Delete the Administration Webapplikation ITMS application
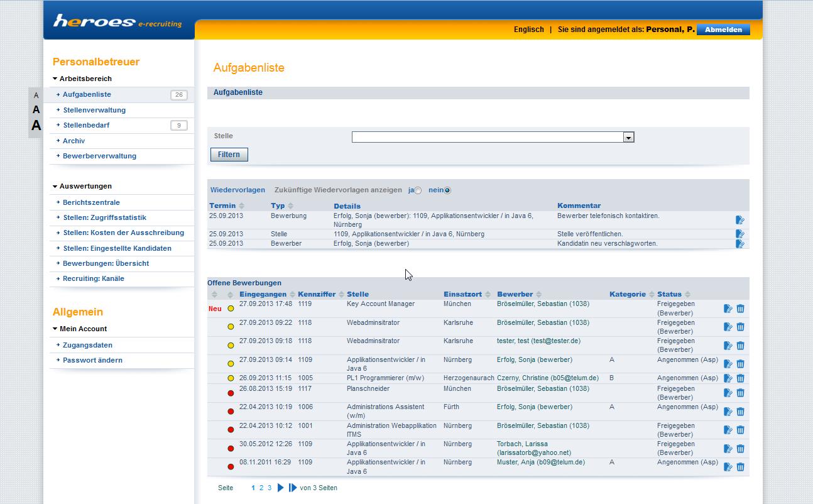 click(x=740, y=430)
